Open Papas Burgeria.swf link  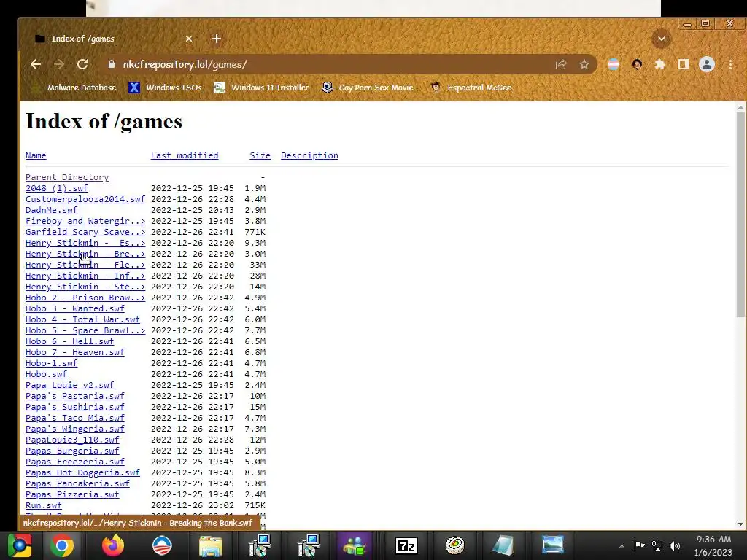(x=72, y=451)
